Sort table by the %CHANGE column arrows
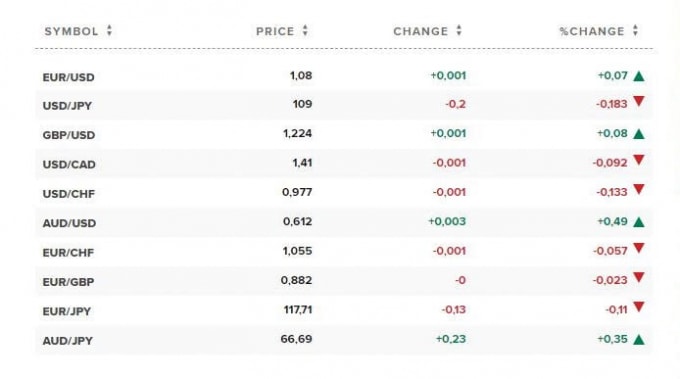This screenshot has height=379, width=680. [x=635, y=30]
